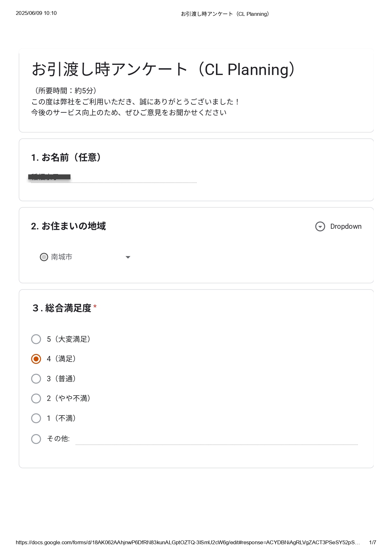
Task: Click the circle icon beside 南城市
Action: click(44, 257)
